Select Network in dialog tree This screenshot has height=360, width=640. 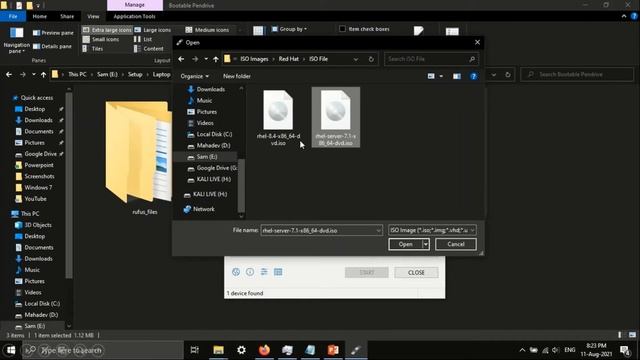pyautogui.click(x=204, y=209)
